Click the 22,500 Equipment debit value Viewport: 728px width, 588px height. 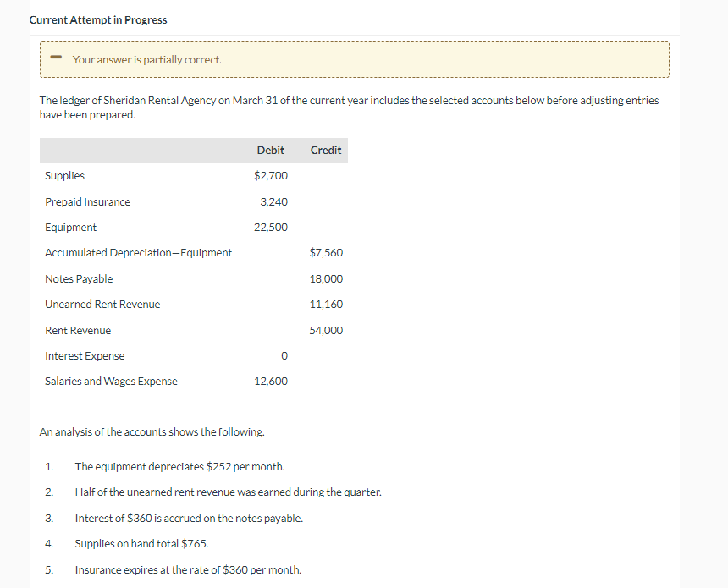(271, 228)
